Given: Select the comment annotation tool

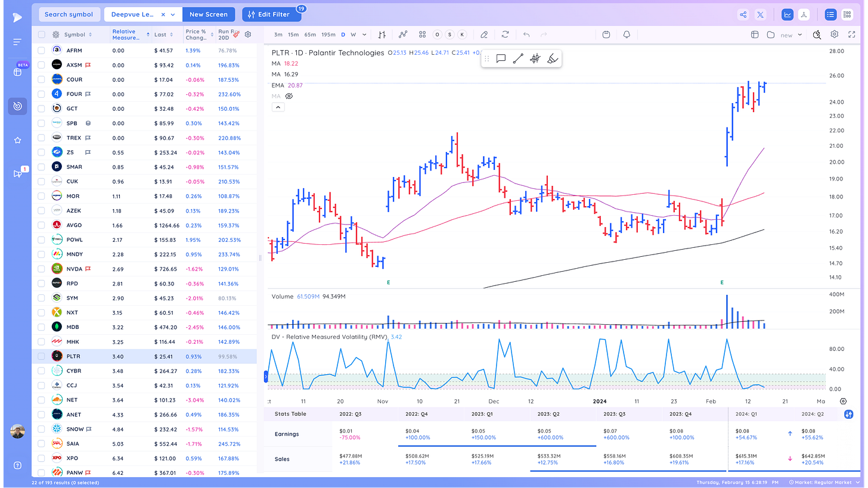Looking at the screenshot, I should (x=501, y=58).
